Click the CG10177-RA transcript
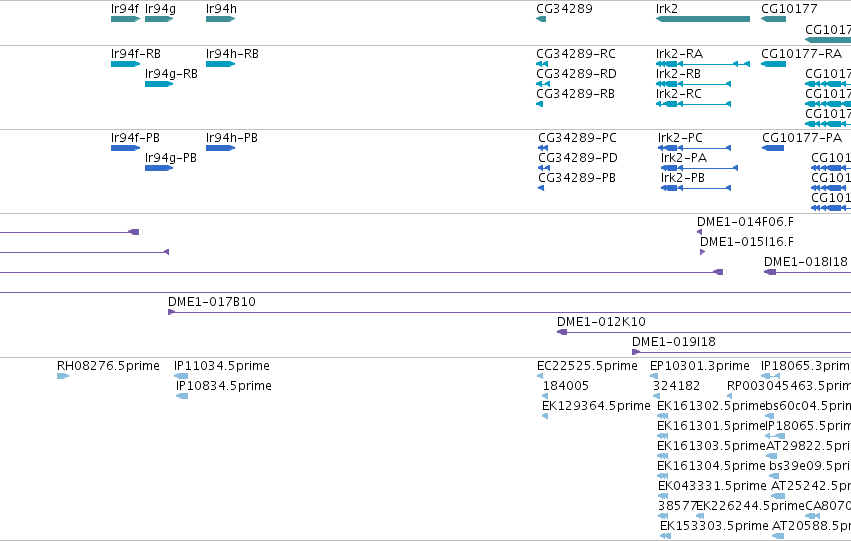 click(x=773, y=64)
